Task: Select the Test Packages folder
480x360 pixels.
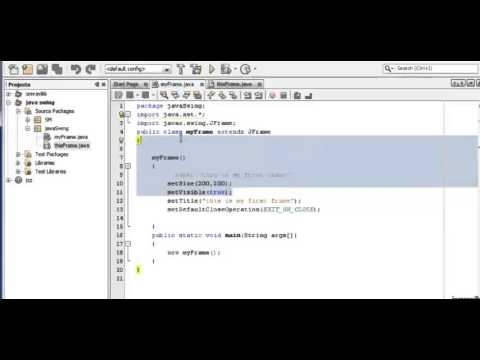Action: (52, 154)
